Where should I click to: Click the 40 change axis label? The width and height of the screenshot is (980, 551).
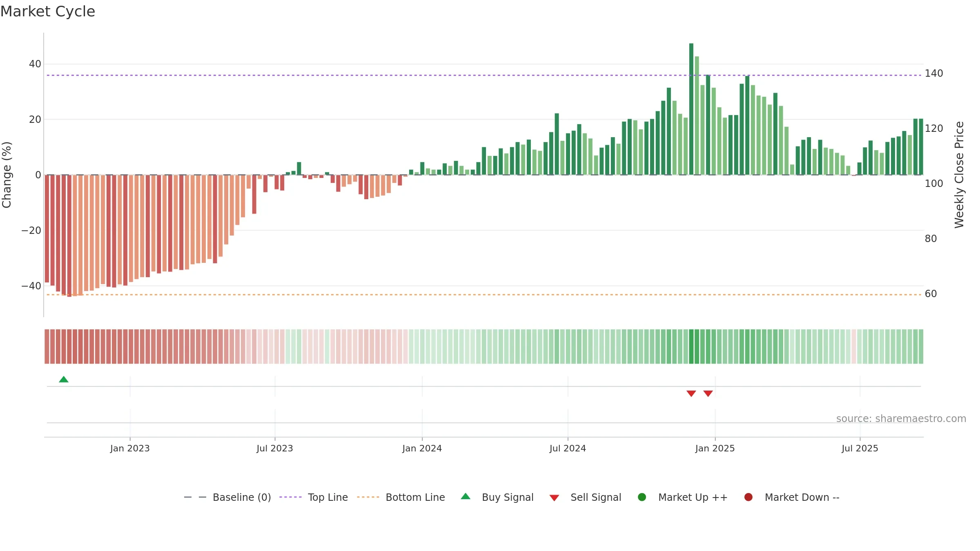pos(35,64)
